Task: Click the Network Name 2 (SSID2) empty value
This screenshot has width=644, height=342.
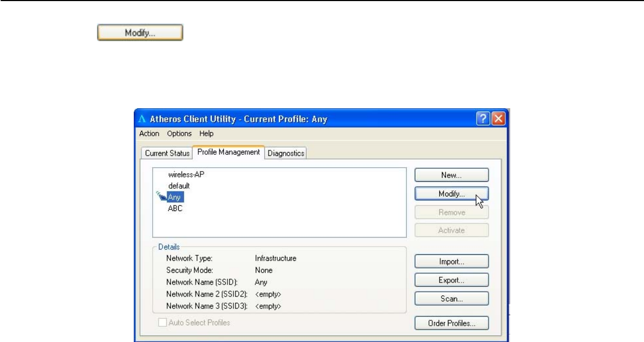Action: tap(268, 294)
